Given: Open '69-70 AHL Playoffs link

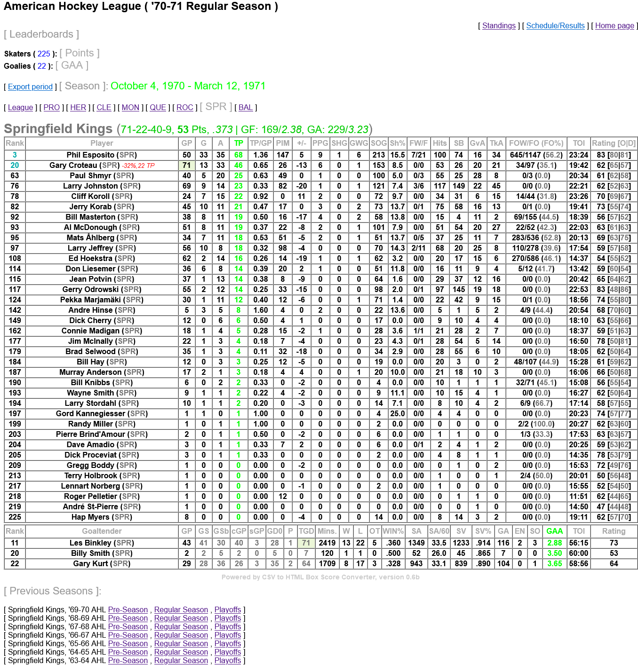Looking at the screenshot, I should click(228, 610).
